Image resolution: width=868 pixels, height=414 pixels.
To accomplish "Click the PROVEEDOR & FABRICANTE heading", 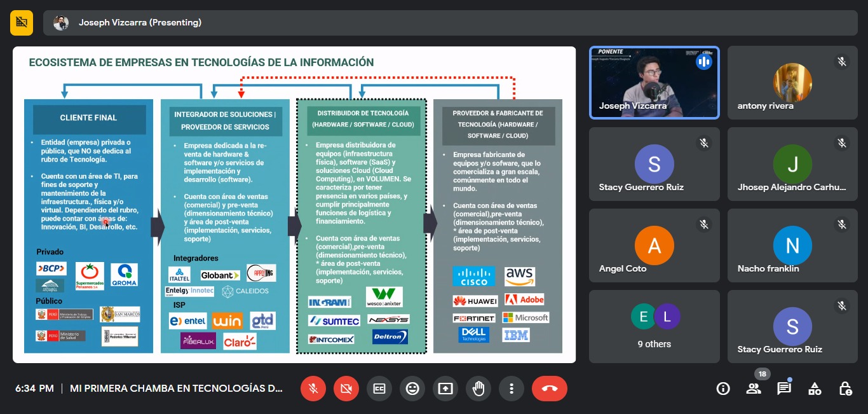I will tap(498, 125).
